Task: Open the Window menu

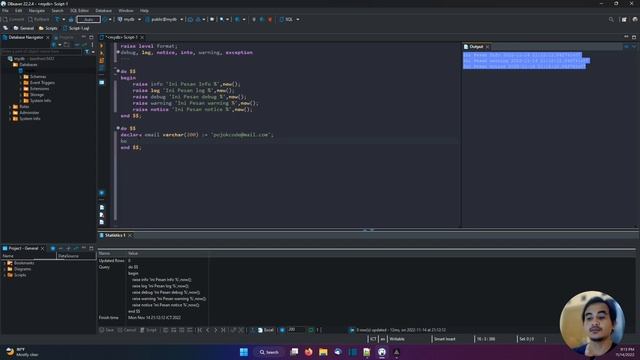Action: [126, 11]
